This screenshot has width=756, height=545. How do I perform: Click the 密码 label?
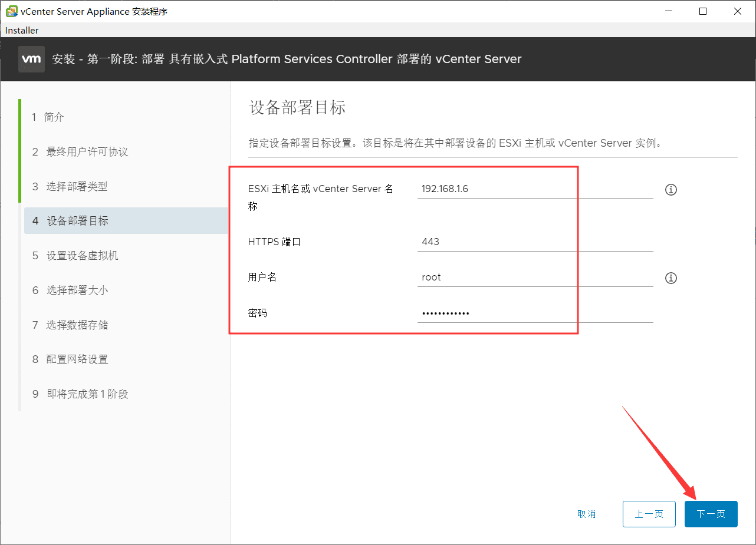point(258,313)
